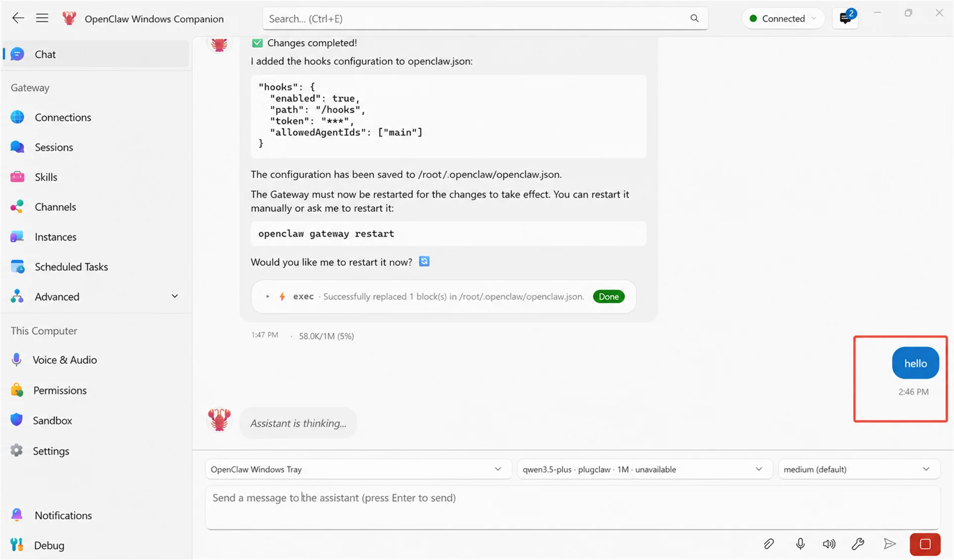954x560 pixels.
Task: Activate the microphone voice input icon
Action: tap(800, 544)
